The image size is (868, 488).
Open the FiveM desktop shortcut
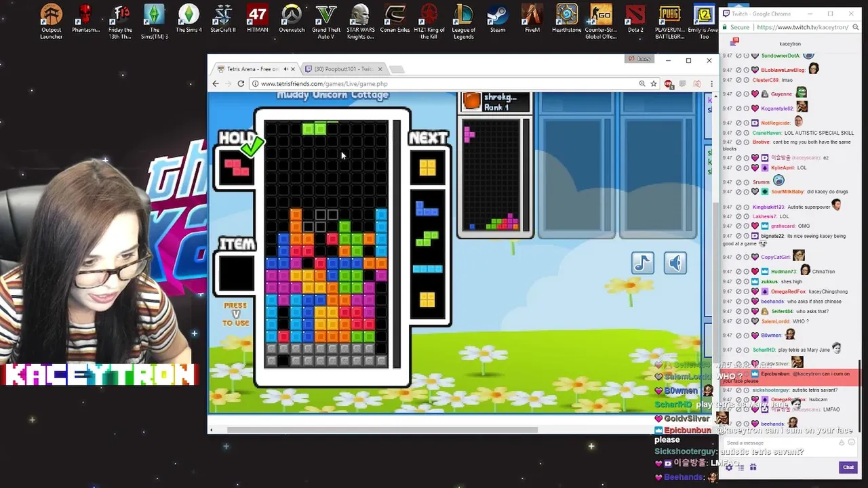532,19
